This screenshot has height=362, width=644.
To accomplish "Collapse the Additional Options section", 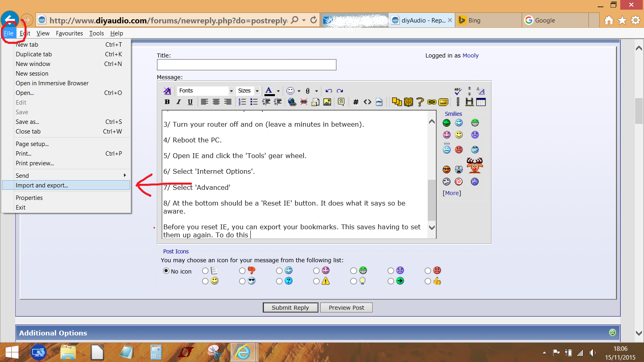I will tap(613, 332).
